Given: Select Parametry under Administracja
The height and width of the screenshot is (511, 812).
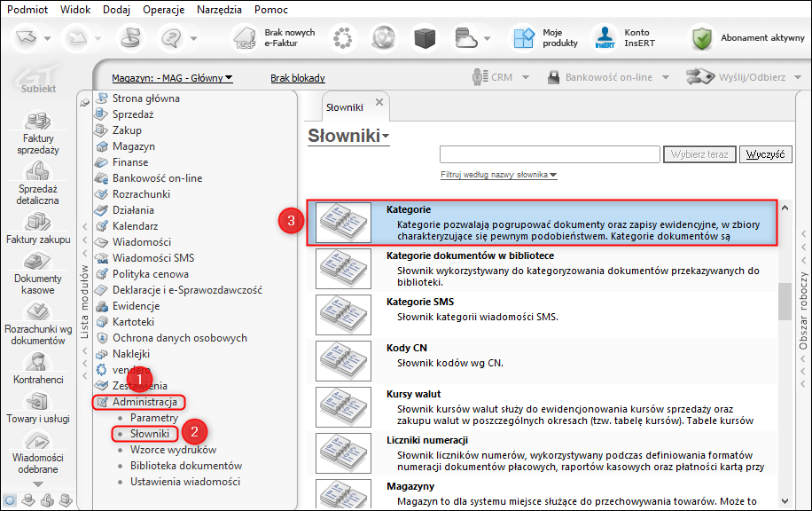Looking at the screenshot, I should (154, 418).
